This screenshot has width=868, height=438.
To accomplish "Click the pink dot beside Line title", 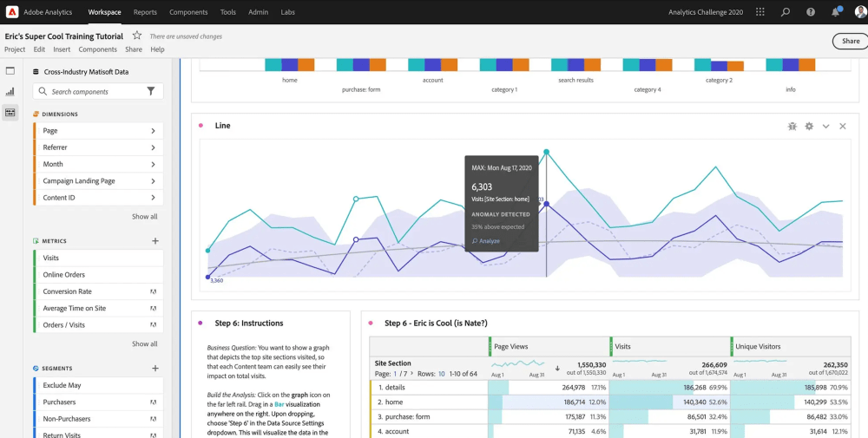I will (x=201, y=126).
